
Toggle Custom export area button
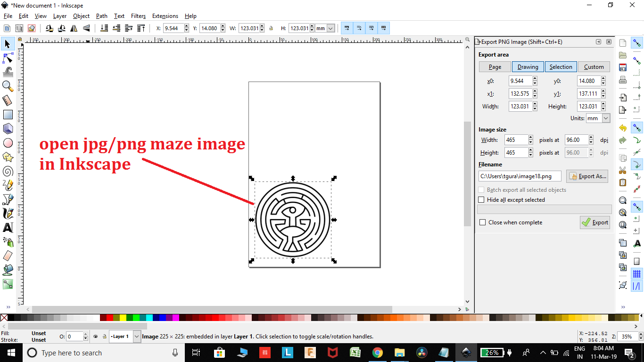tap(594, 67)
